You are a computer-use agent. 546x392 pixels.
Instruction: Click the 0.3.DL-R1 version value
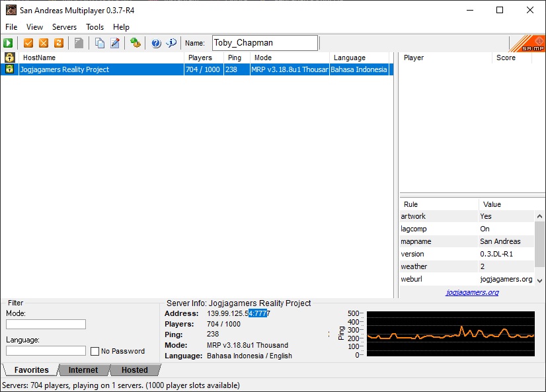tap(496, 254)
